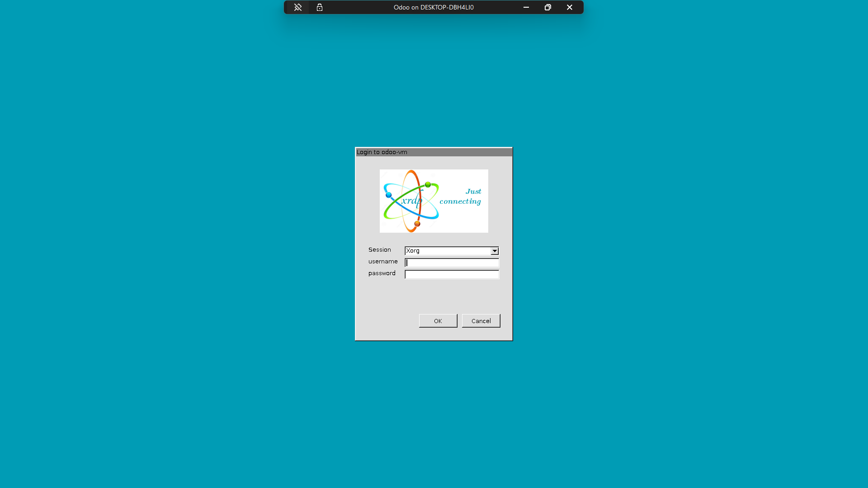Focus the password input field

[x=452, y=274]
